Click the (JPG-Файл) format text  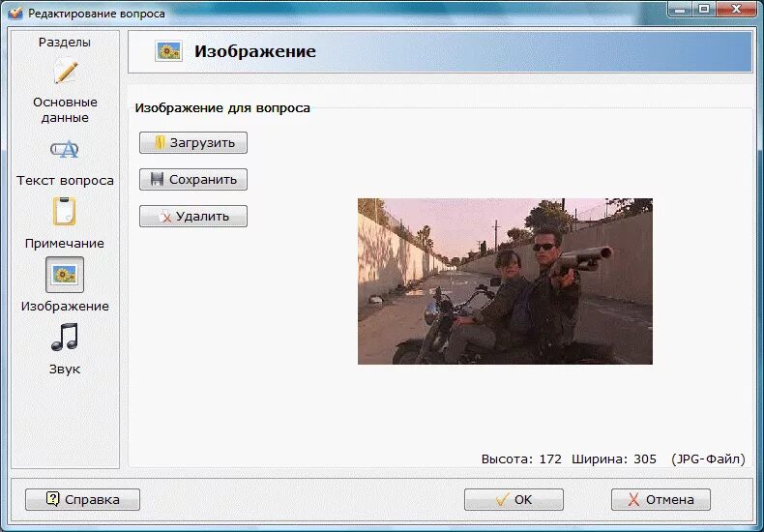708,458
